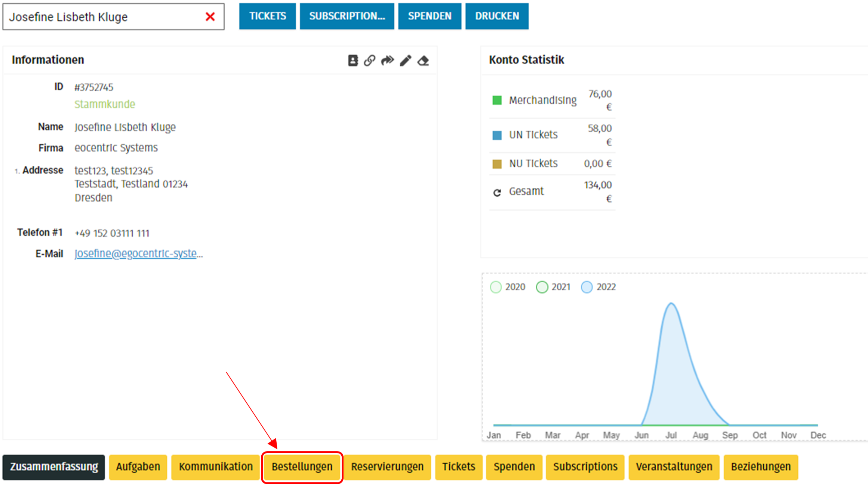Click the forward double-arrow icon
The height and width of the screenshot is (491, 868).
click(387, 60)
